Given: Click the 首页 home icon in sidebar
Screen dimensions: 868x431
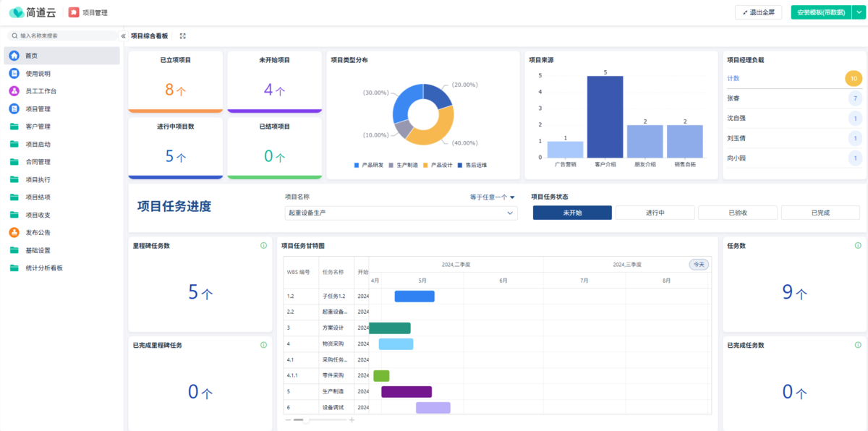Looking at the screenshot, I should [14, 56].
